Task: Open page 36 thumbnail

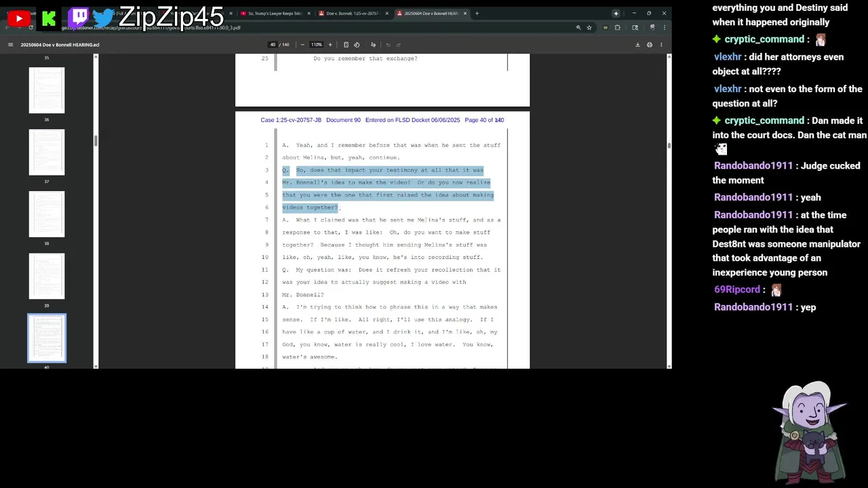Action: (x=47, y=90)
